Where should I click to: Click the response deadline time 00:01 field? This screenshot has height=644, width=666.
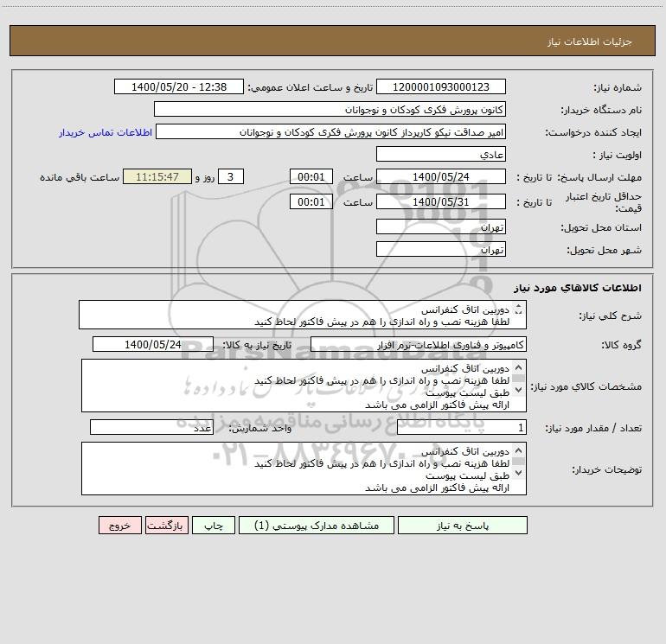[311, 176]
